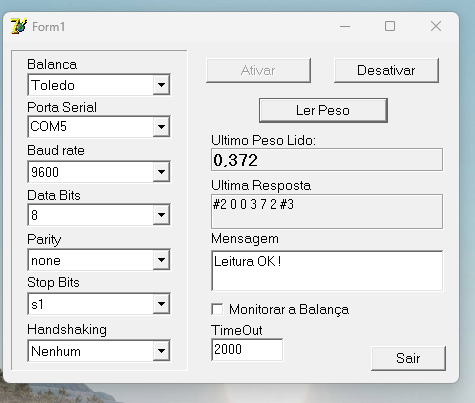Click the Form1 application icon in title bar

pyautogui.click(x=19, y=26)
